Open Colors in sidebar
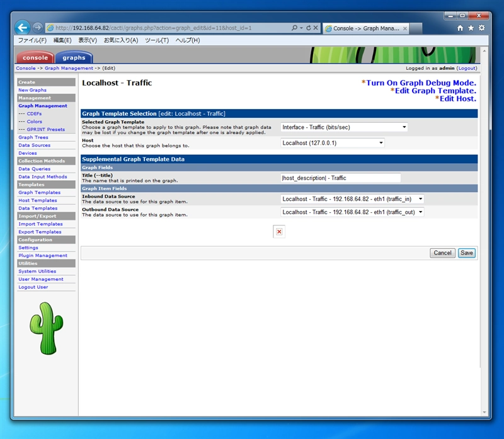Image resolution: width=504 pixels, height=439 pixels. point(35,122)
